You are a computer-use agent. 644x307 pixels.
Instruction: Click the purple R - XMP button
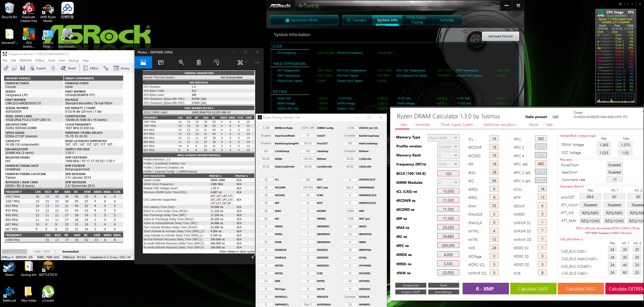point(486,289)
